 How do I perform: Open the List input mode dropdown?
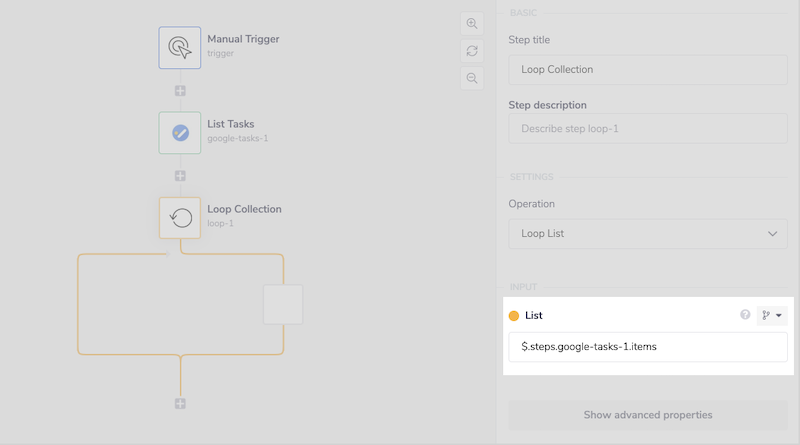click(x=772, y=315)
